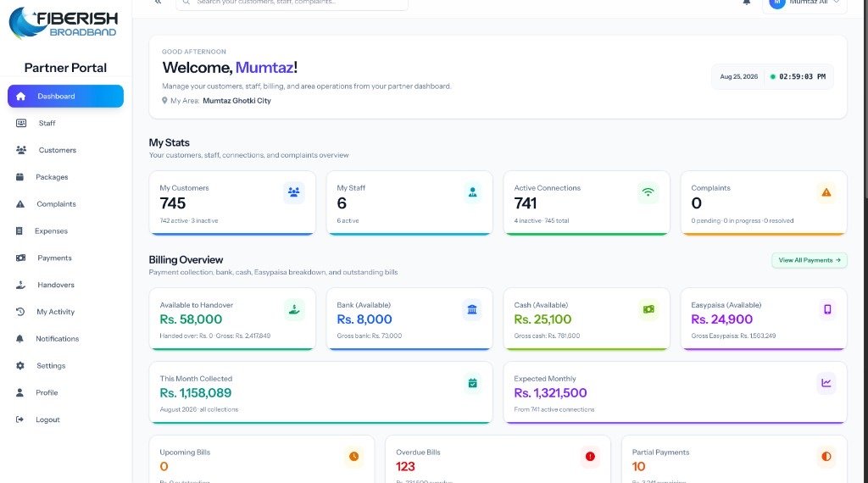Open the My Staff 6 card

tap(409, 203)
